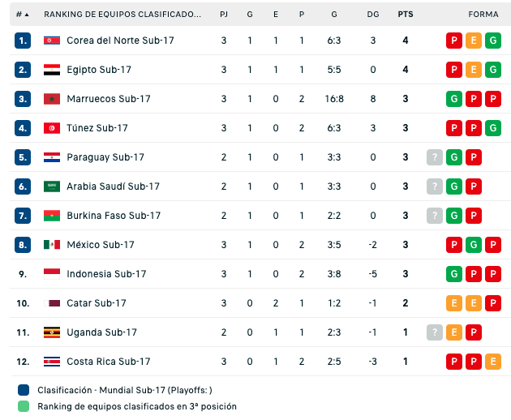The image size is (511, 420).
Task: Open Corea del Norte Sub-17 team page
Action: pos(120,41)
